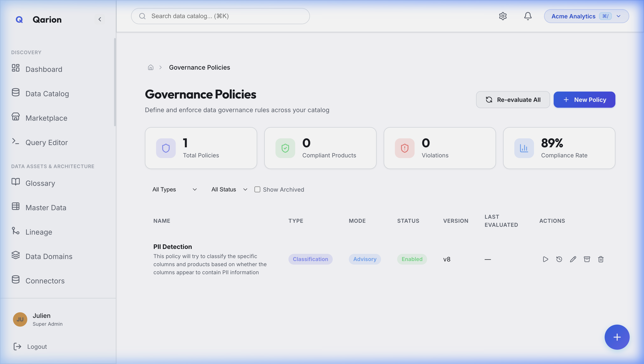
Task: Open notifications bell
Action: [x=528, y=16]
